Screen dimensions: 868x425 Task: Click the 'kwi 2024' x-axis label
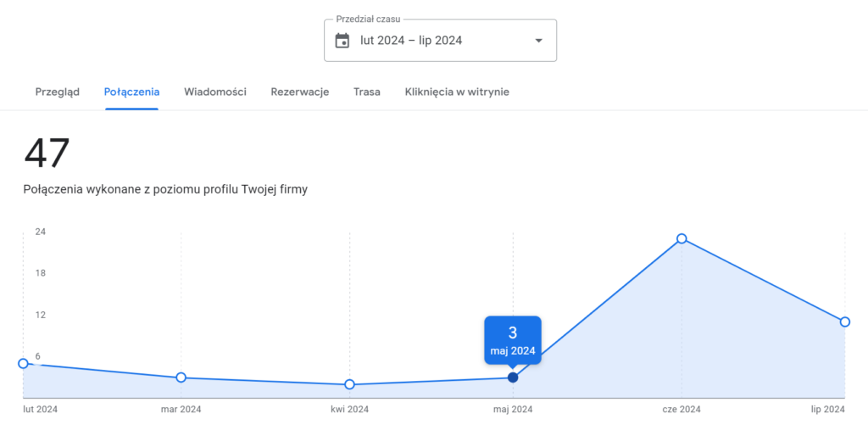coord(349,410)
